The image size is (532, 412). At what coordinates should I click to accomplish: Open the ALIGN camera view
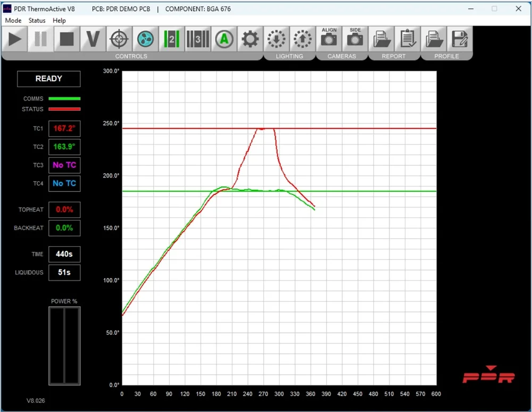pos(329,39)
